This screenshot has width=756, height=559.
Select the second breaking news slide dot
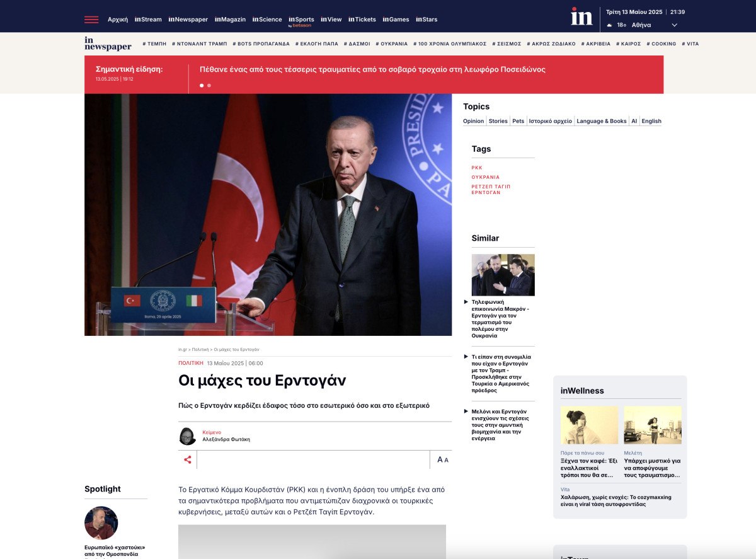[x=209, y=85]
